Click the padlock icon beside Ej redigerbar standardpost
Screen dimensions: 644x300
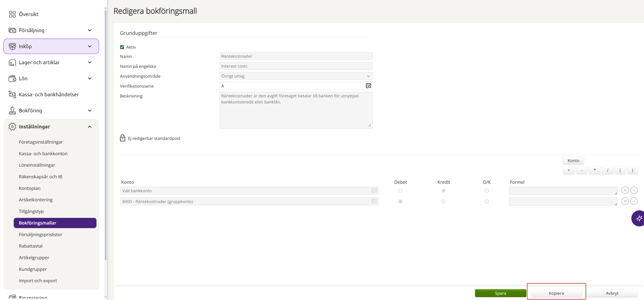tap(123, 138)
